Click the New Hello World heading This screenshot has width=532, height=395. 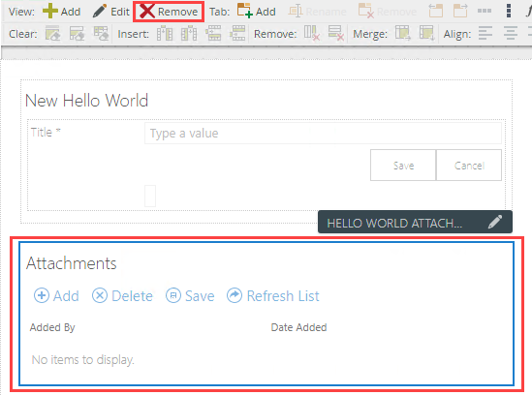click(x=87, y=101)
